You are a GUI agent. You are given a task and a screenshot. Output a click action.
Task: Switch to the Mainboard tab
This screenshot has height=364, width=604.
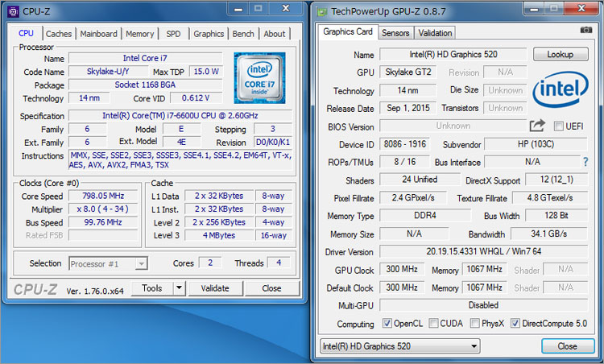(x=98, y=34)
